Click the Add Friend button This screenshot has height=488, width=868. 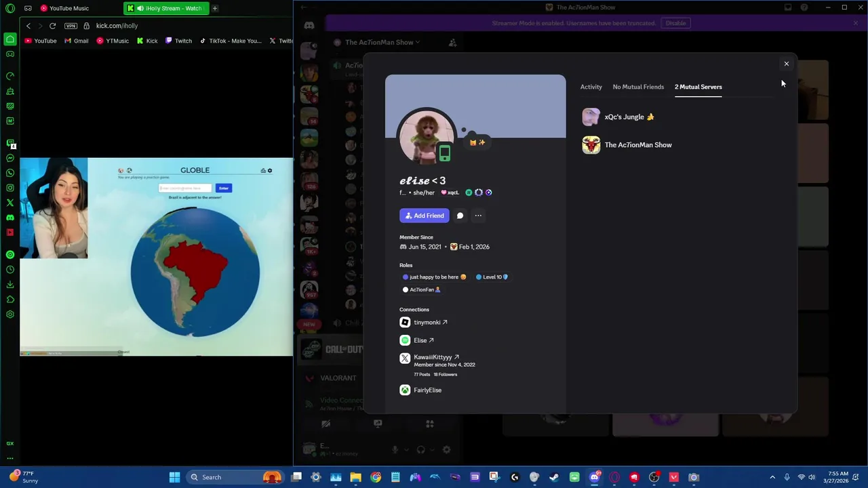(425, 216)
